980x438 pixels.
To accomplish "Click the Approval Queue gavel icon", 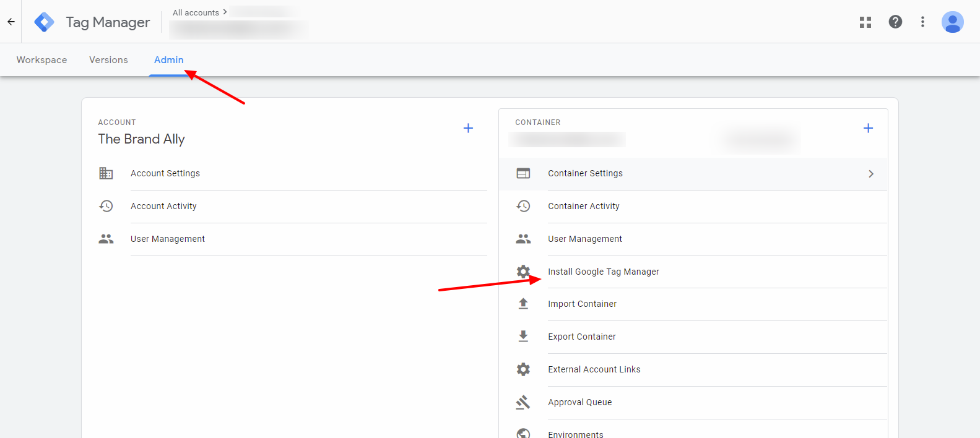I will point(523,402).
